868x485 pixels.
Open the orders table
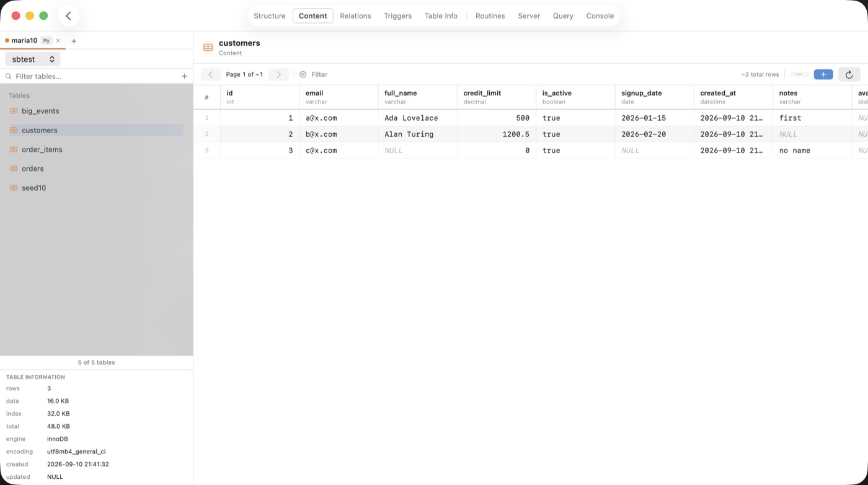coord(96,168)
